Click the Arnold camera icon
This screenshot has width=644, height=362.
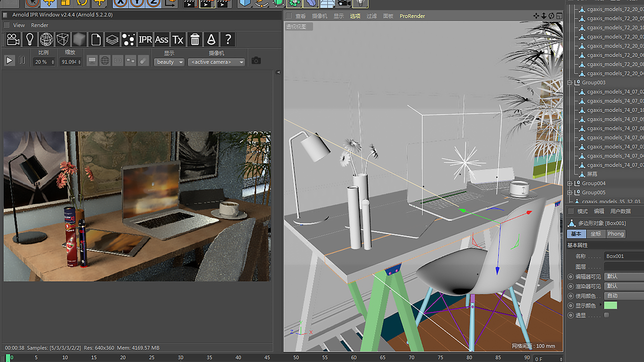13,39
